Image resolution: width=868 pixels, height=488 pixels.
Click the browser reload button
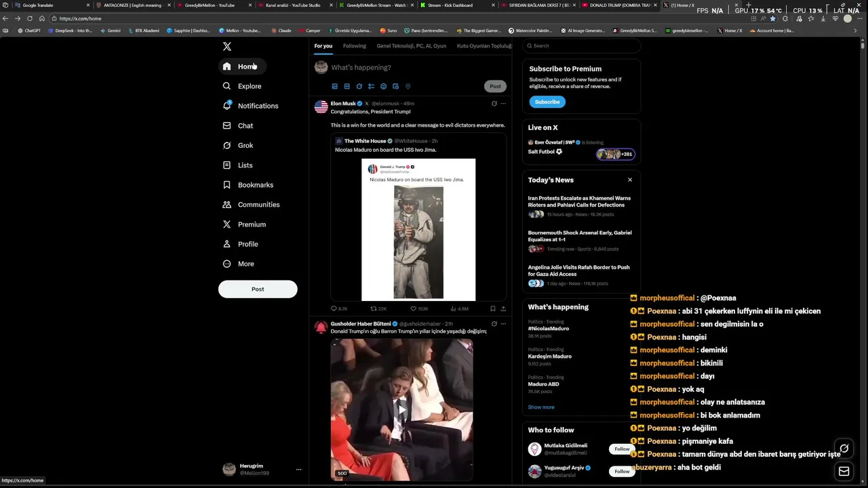tap(30, 18)
